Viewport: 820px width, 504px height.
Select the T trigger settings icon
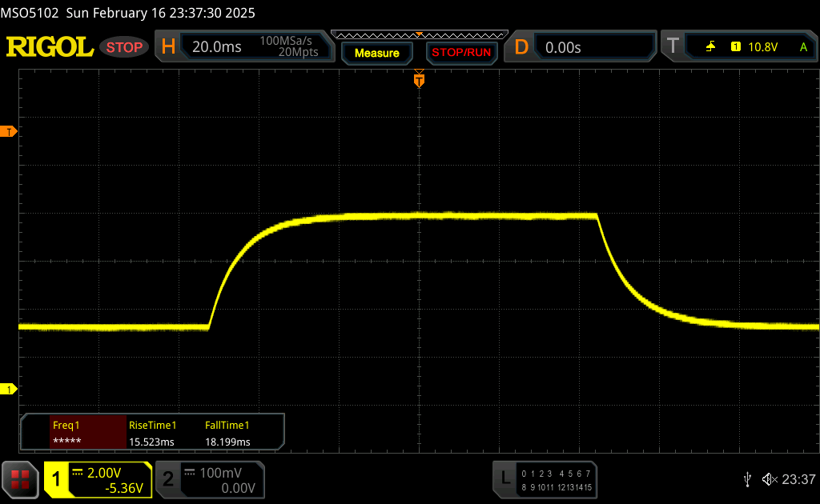click(x=673, y=47)
